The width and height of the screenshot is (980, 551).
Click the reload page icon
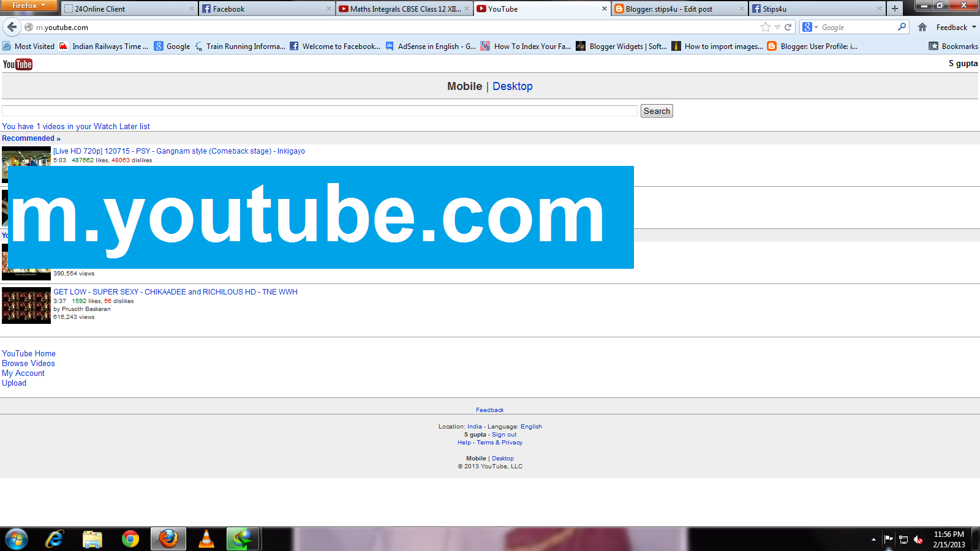pyautogui.click(x=788, y=27)
